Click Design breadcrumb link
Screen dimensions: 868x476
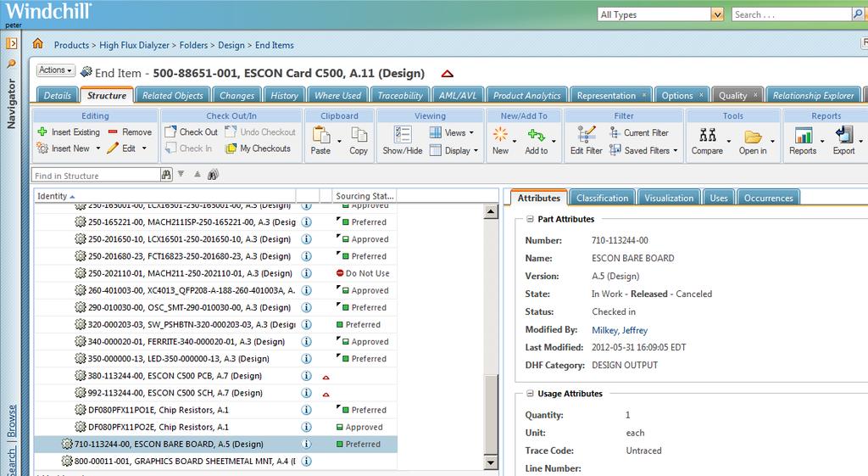pyautogui.click(x=231, y=45)
